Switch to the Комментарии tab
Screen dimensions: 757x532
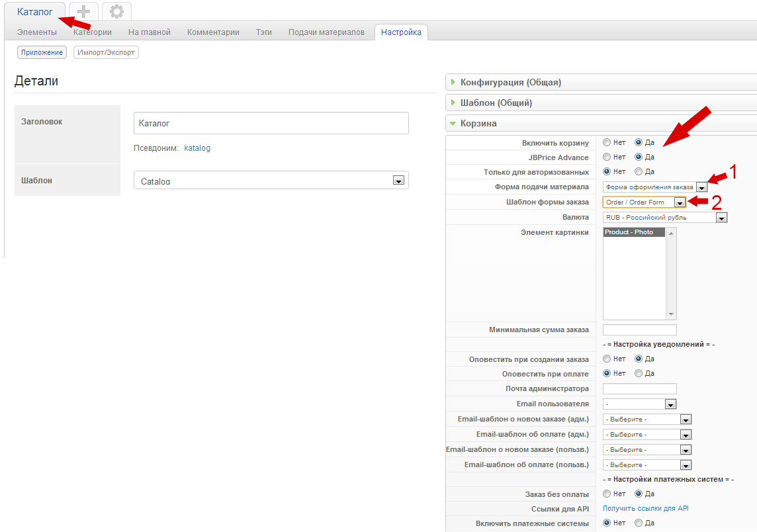click(213, 32)
